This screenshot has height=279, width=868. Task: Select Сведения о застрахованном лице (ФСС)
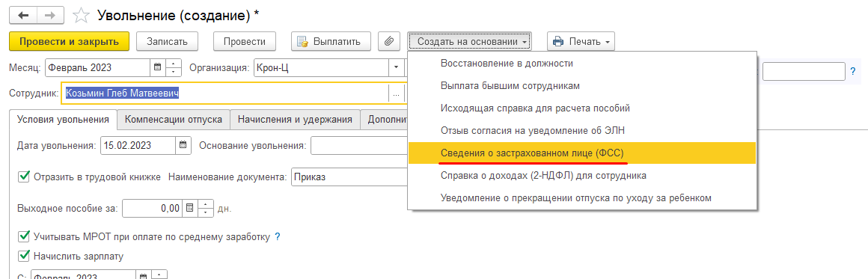[582, 153]
